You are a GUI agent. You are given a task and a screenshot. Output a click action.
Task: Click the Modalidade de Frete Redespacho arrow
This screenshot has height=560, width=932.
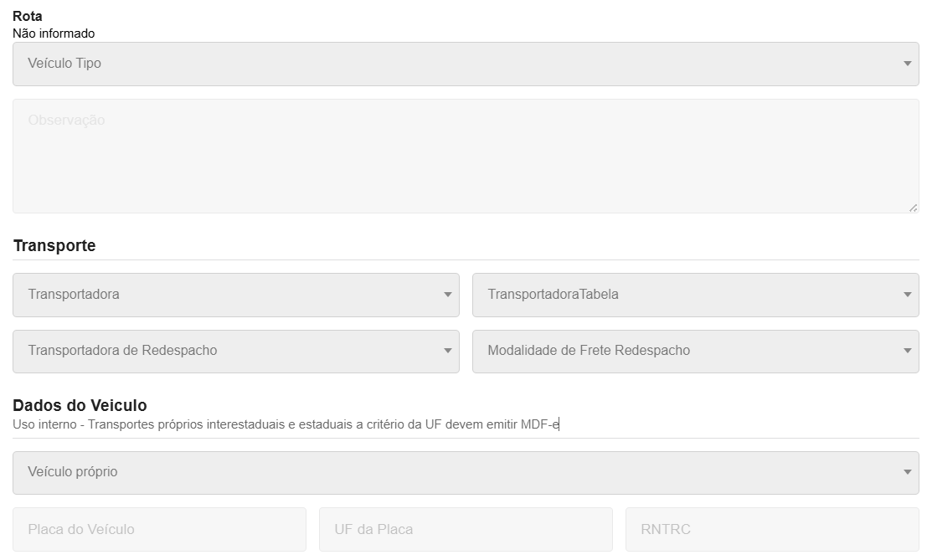coord(907,352)
